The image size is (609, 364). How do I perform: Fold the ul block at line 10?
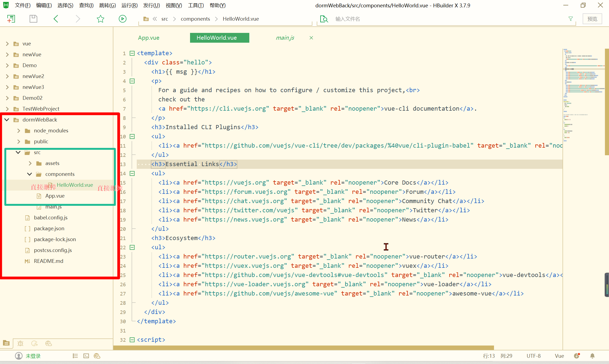(132, 136)
